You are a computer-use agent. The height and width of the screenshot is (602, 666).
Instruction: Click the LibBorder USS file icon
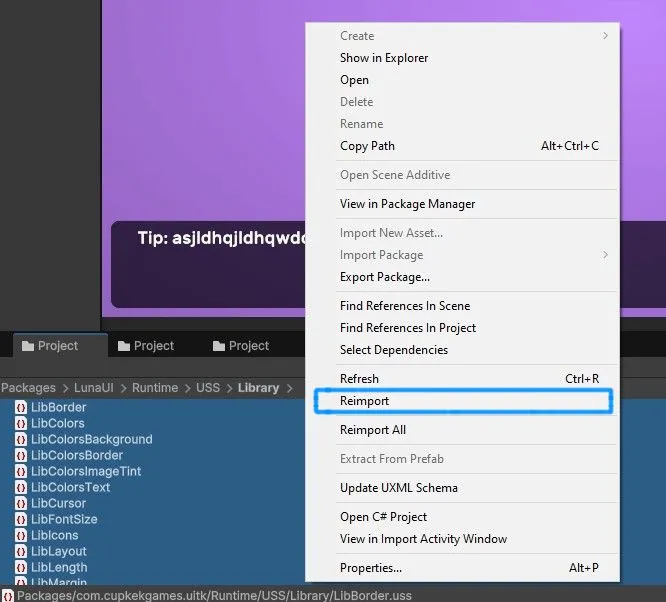tap(21, 407)
